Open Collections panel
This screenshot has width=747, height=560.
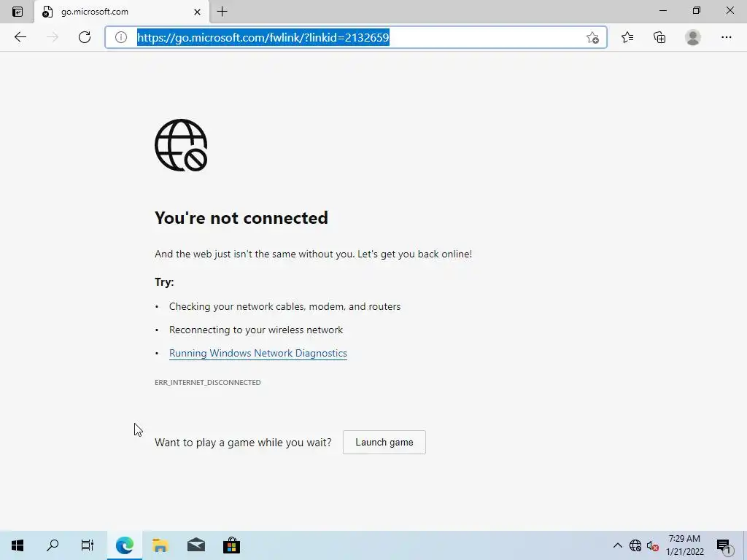pyautogui.click(x=659, y=37)
